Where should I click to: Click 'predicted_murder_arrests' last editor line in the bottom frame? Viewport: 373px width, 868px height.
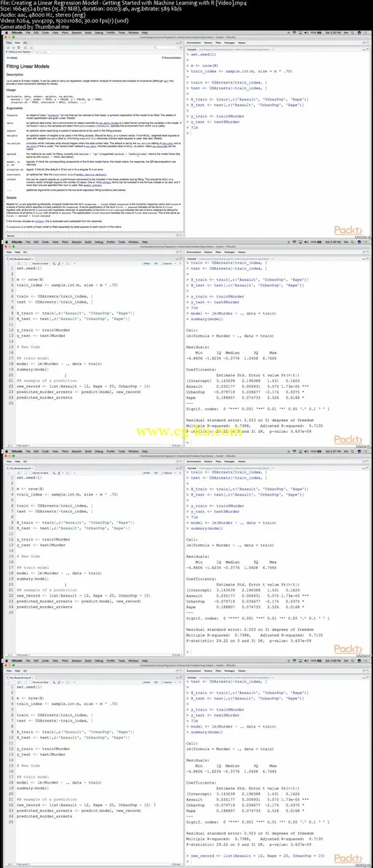[x=44, y=816]
